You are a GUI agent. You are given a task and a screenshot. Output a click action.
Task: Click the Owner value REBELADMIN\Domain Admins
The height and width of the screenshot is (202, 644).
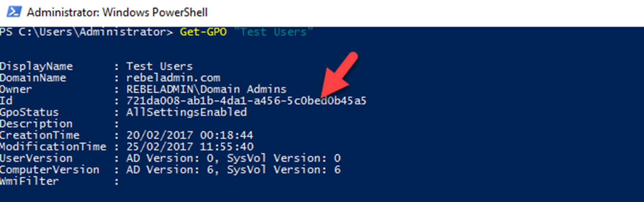[206, 89]
